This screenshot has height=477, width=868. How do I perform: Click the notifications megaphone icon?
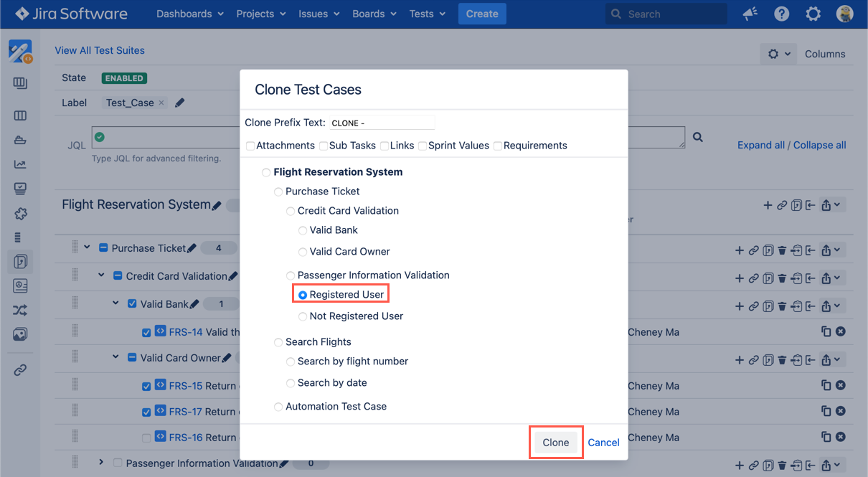750,14
